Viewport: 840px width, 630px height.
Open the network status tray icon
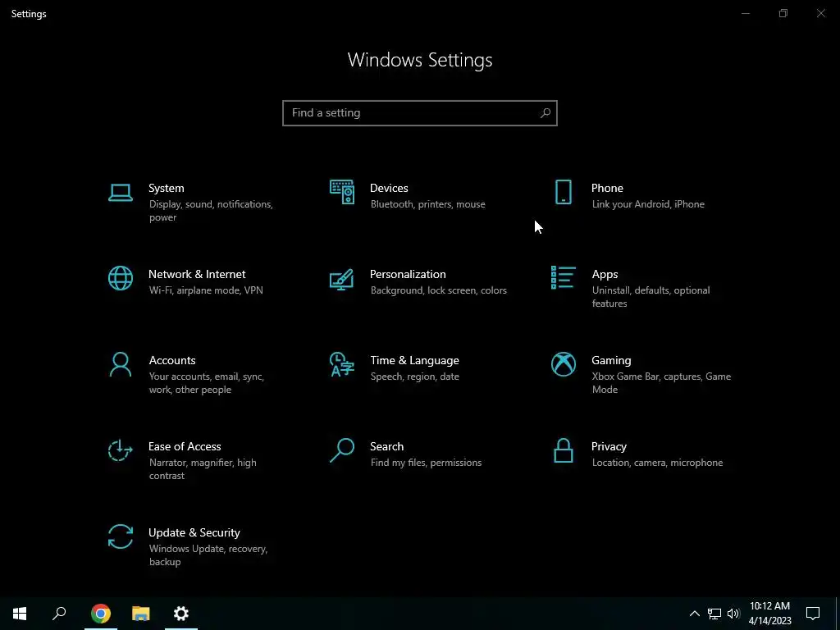(x=714, y=614)
